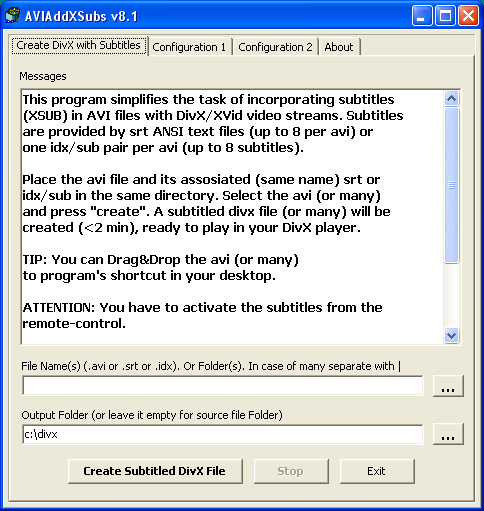484x511 pixels.
Task: Close the AVIAddXSubs window
Action: (468, 16)
